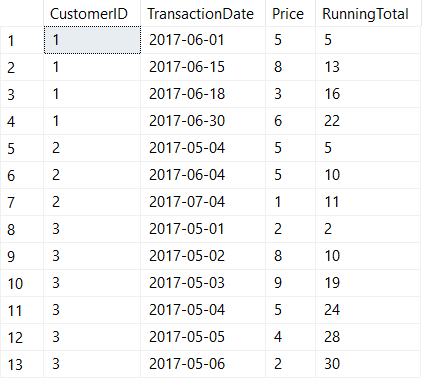Select RunningTotal cell showing 16
Image resolution: width=426 pixels, height=386 pixels.
pyautogui.click(x=368, y=94)
